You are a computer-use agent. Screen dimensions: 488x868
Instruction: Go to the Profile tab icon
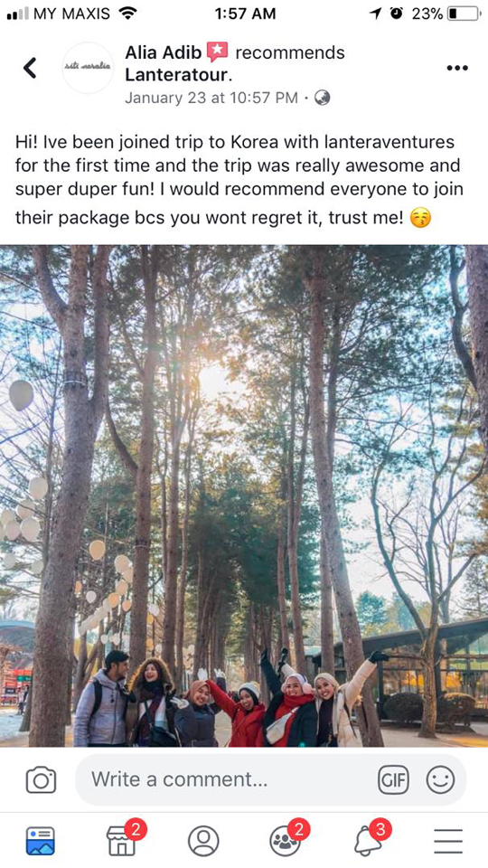pos(203,841)
